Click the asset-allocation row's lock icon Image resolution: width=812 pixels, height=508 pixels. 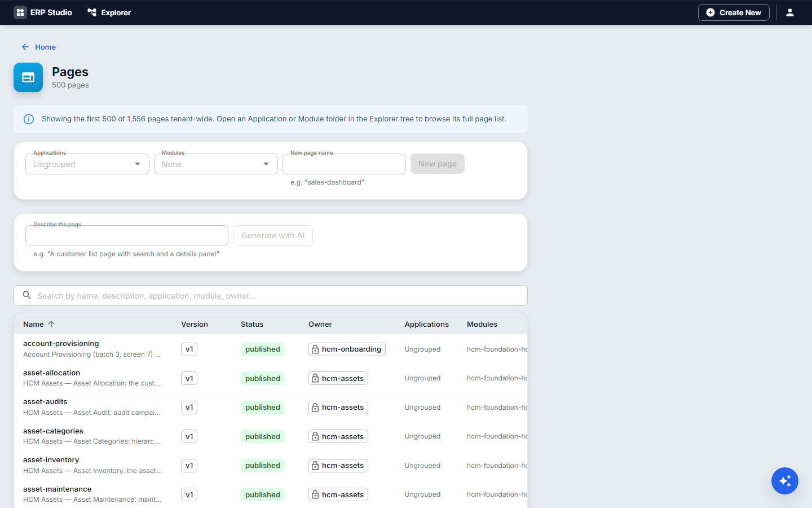[x=315, y=378]
